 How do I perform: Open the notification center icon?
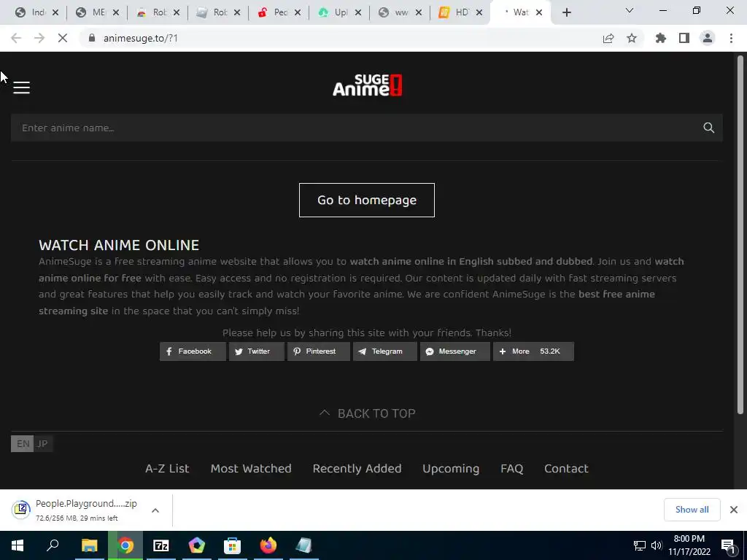tap(729, 545)
